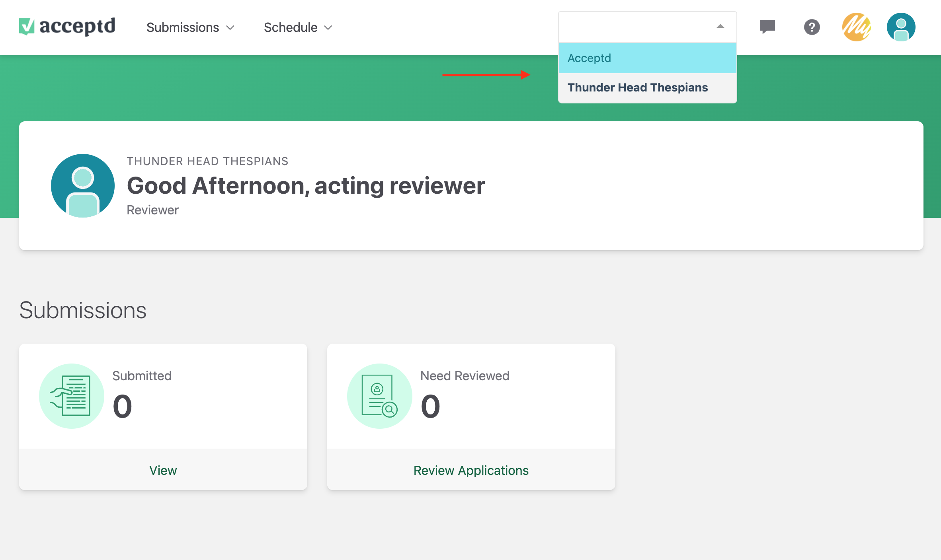This screenshot has width=941, height=560.
Task: Select Thunder Head Thespians organization
Action: point(647,87)
